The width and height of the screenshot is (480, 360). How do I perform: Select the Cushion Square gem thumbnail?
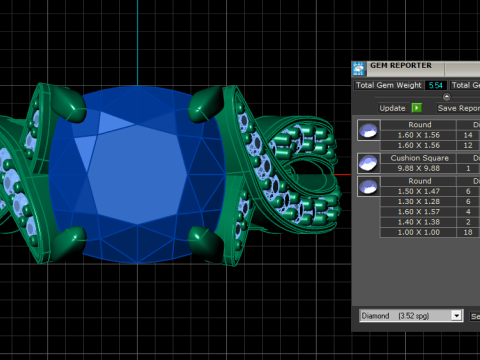click(x=369, y=163)
